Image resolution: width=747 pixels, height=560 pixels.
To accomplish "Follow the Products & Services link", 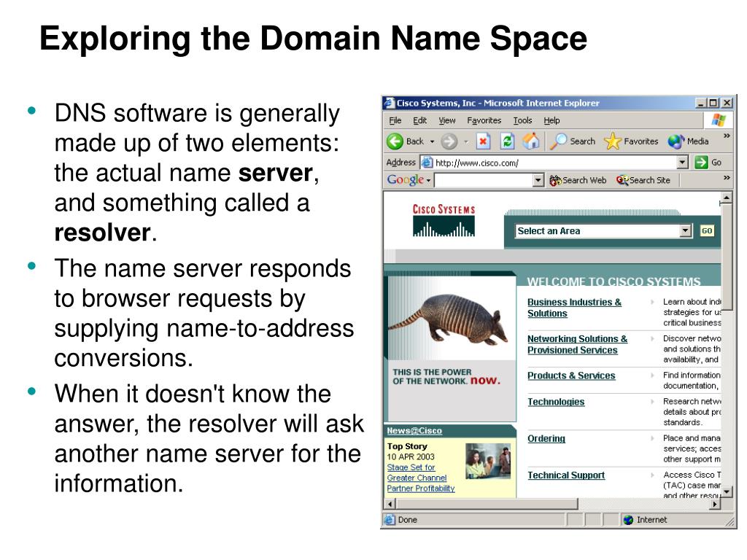I will pos(571,376).
